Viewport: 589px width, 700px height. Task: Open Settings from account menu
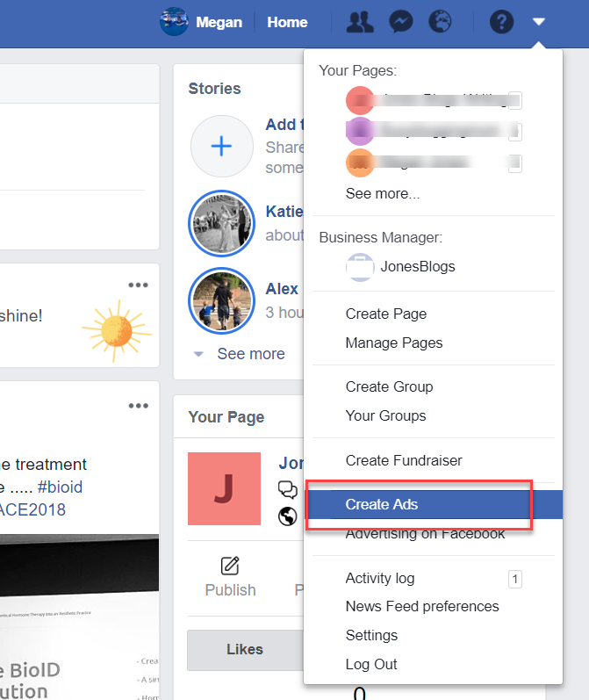tap(371, 635)
